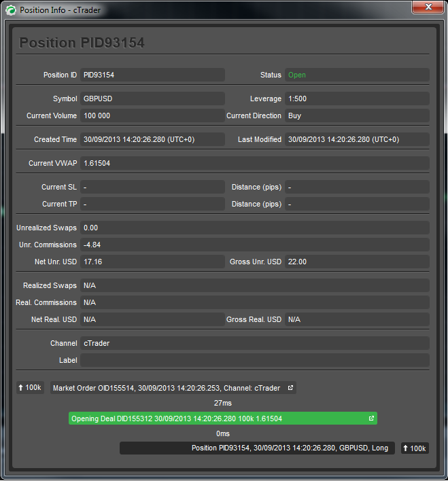
Task: Click the 100k up-arrow badge beside Position row
Action: click(x=415, y=448)
